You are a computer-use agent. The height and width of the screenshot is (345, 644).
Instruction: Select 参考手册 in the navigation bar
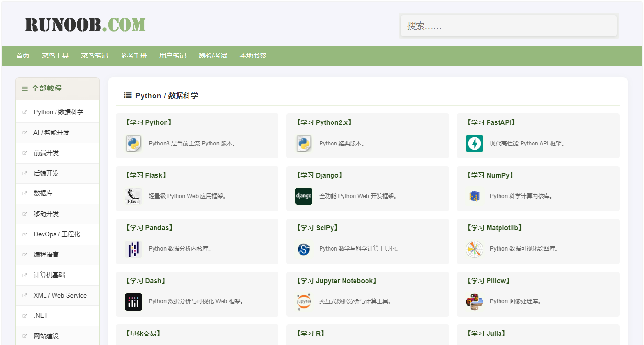coord(133,56)
